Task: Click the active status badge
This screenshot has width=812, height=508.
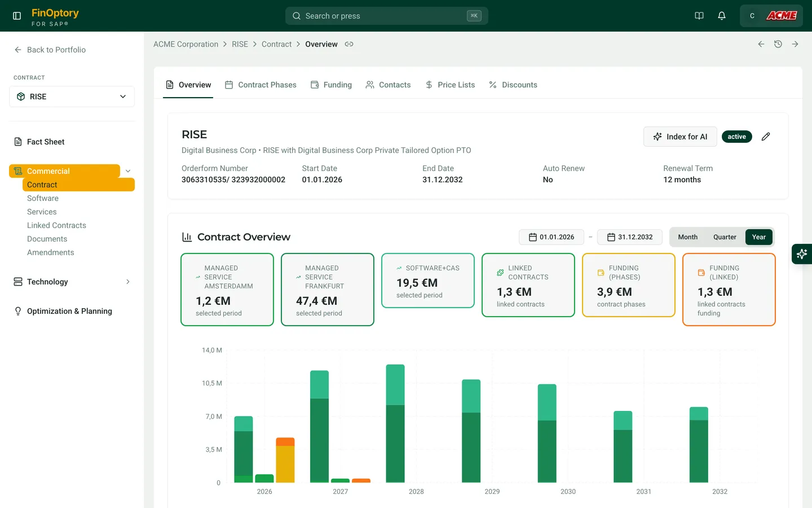Action: pos(736,136)
